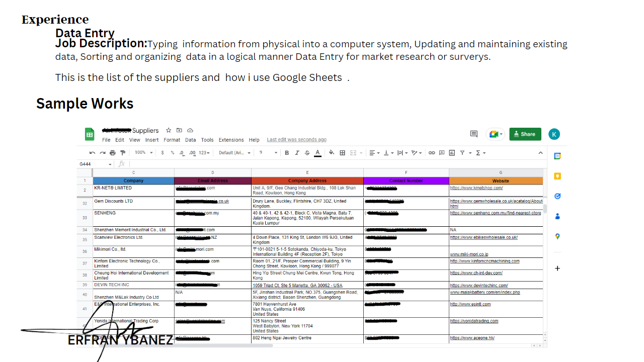Screen dimensions: 644x362
Task: Select the Paint format tool
Action: pyautogui.click(x=122, y=153)
